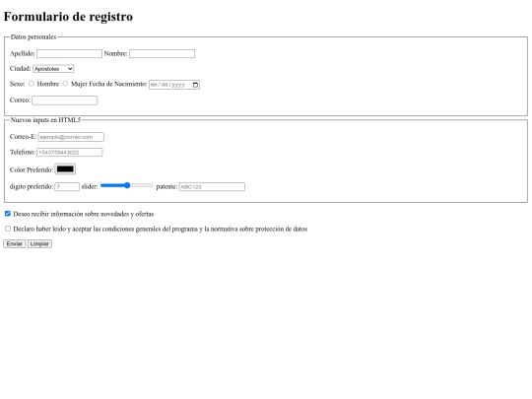Image resolution: width=532 pixels, height=399 pixels.
Task: Click the slider range handle
Action: pos(127,185)
